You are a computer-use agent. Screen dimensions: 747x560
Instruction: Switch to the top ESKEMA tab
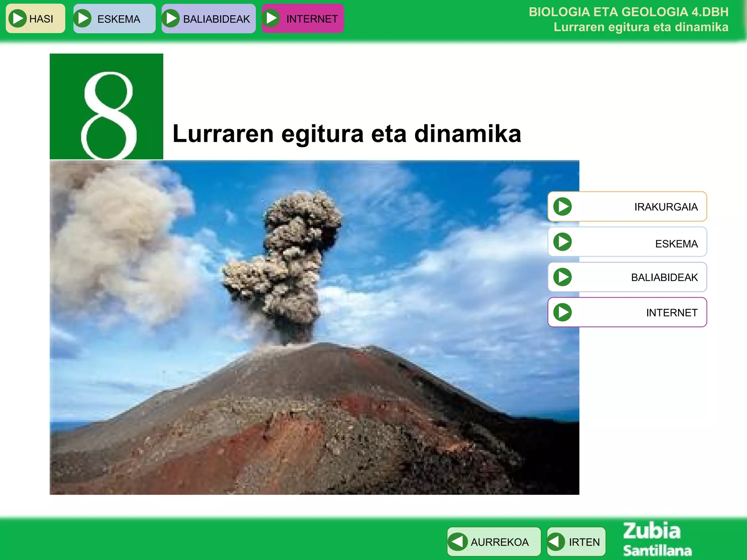(119, 19)
